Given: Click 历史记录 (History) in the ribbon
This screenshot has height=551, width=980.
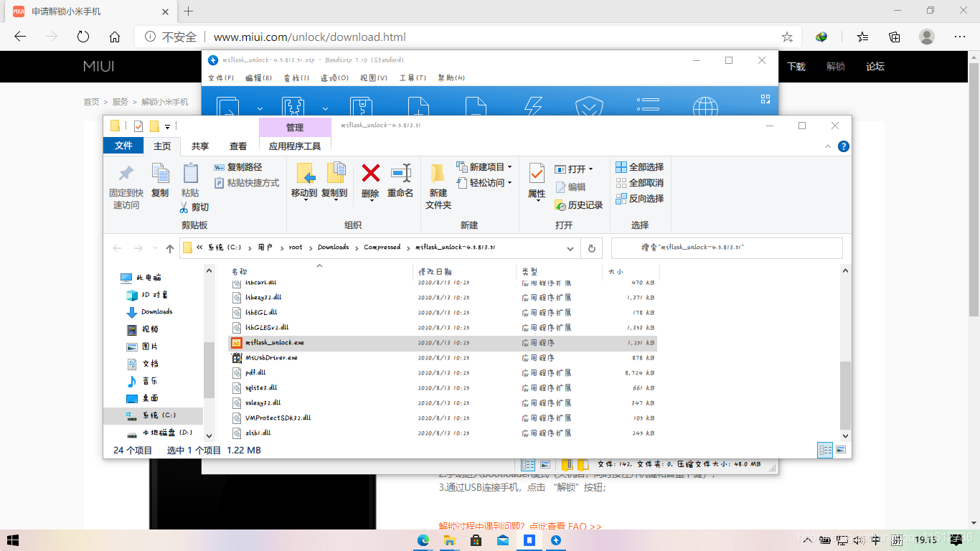Looking at the screenshot, I should 579,205.
